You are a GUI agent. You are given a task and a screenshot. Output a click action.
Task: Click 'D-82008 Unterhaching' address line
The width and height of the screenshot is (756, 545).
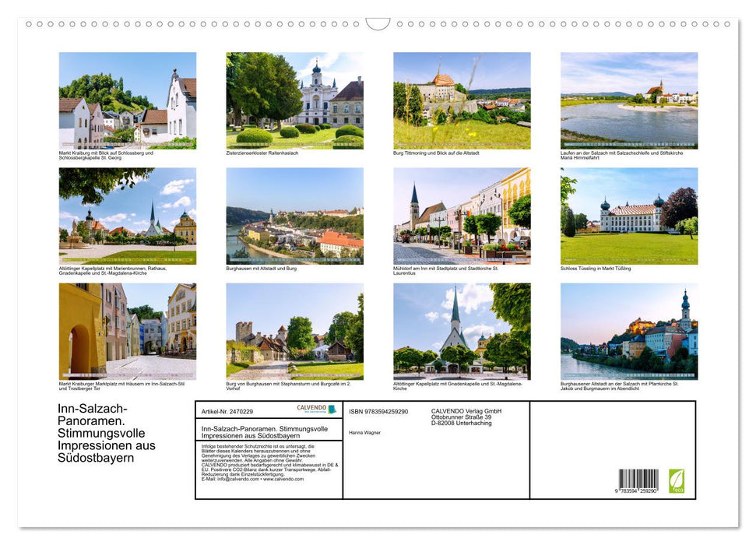pyautogui.click(x=462, y=423)
